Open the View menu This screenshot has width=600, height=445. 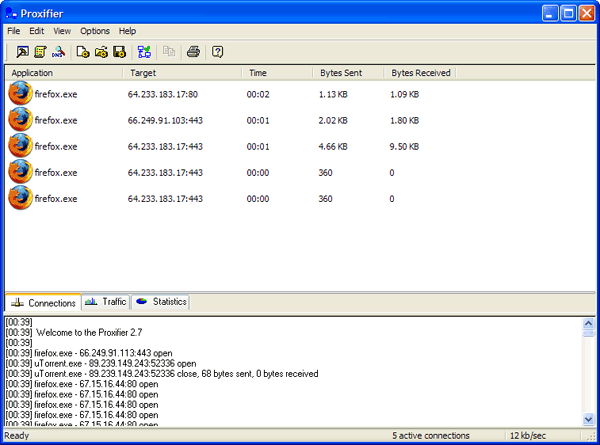click(62, 31)
